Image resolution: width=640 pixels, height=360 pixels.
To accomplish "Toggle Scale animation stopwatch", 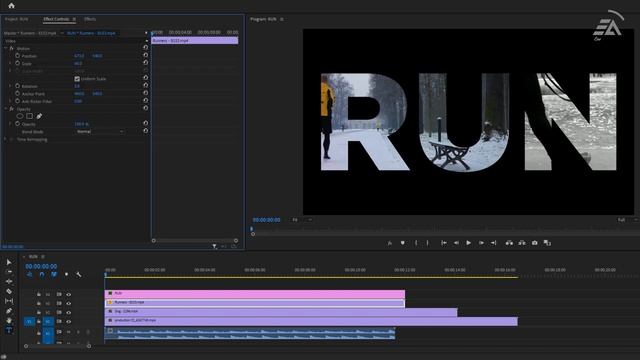I will tap(18, 63).
